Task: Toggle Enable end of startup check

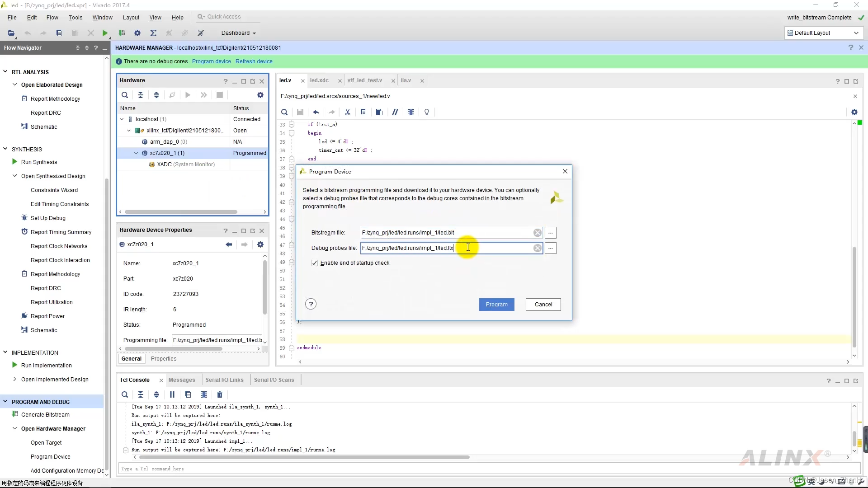Action: pos(315,263)
